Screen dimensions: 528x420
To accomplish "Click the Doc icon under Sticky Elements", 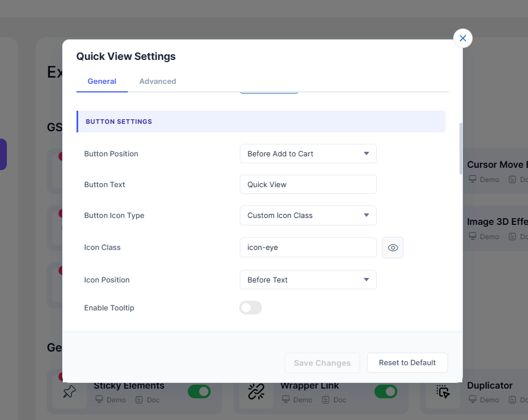I will pos(139,399).
